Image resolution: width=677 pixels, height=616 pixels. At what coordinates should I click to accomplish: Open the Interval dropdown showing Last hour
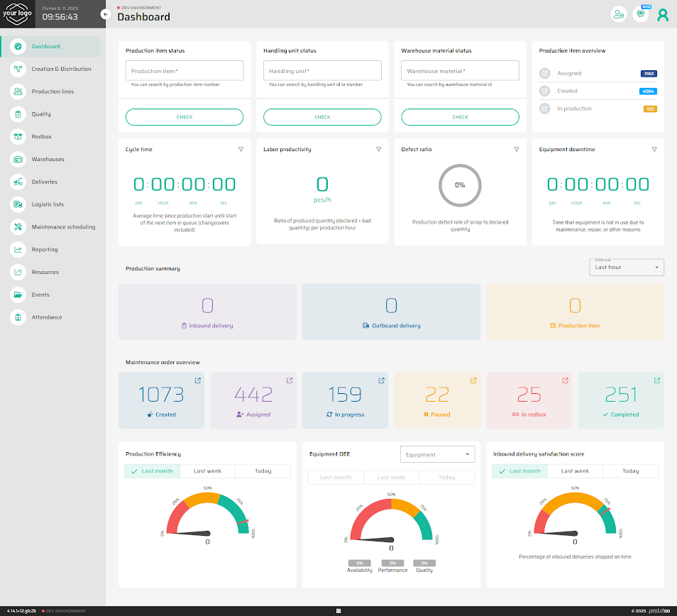pyautogui.click(x=627, y=268)
